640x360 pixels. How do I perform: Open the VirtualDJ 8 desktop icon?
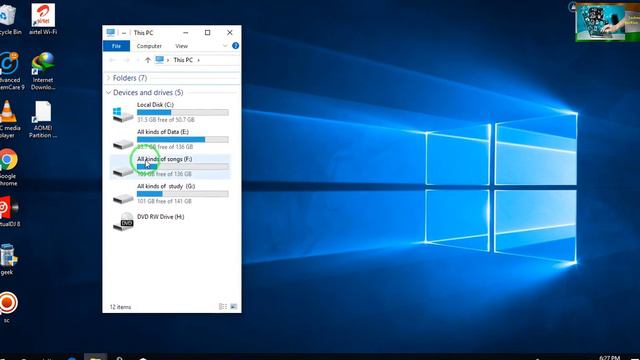pos(9,211)
